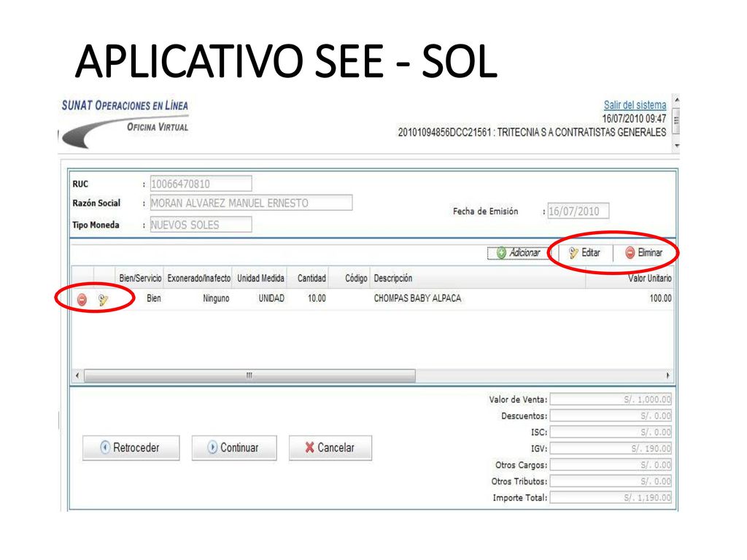The width and height of the screenshot is (747, 560).
Task: Click the Razón Social field
Action: click(251, 203)
